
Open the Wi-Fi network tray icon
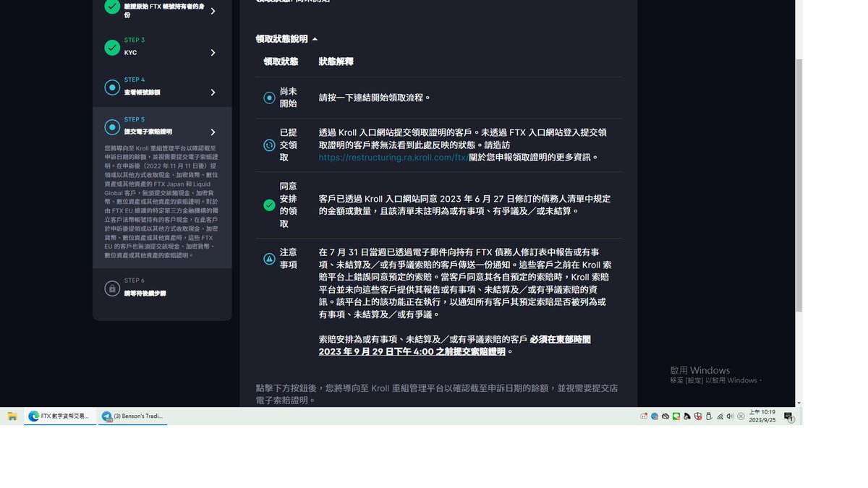click(x=720, y=416)
